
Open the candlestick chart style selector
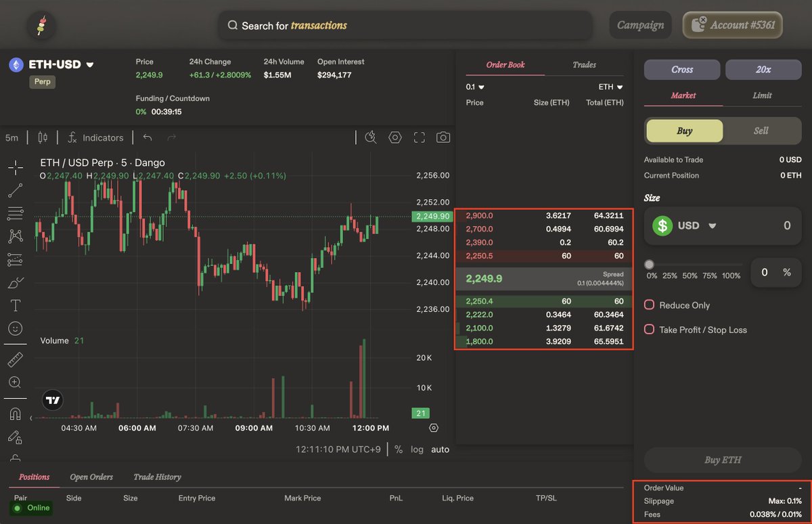coord(43,137)
